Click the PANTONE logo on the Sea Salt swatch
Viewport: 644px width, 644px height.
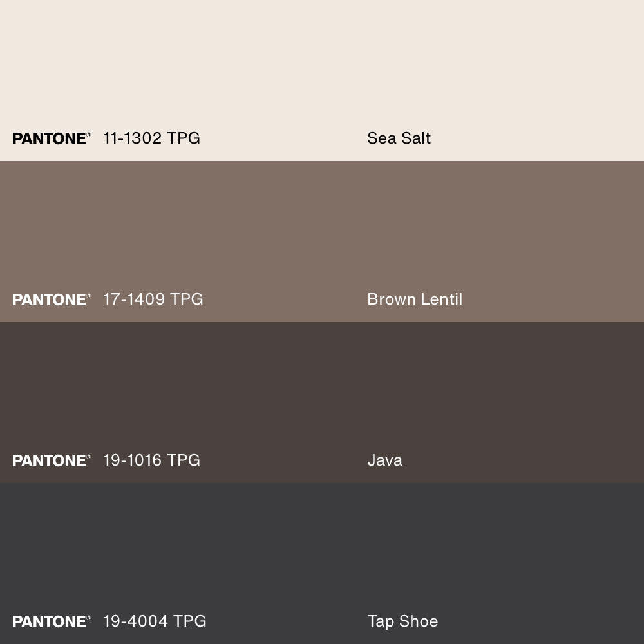pos(49,138)
